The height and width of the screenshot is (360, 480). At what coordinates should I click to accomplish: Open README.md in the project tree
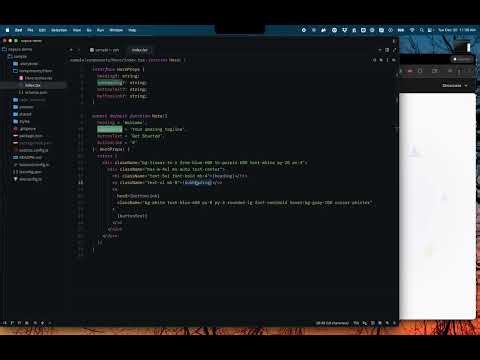pyautogui.click(x=28, y=157)
